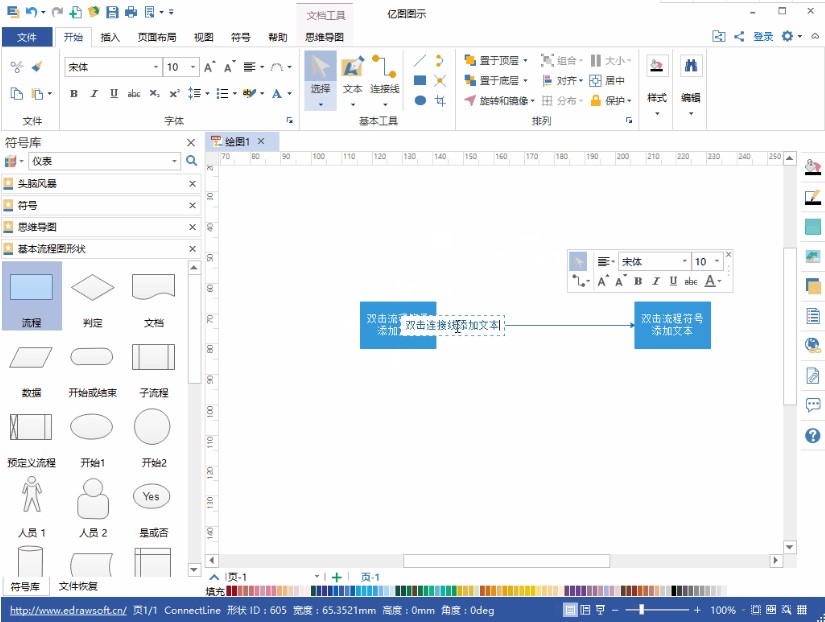825x622 pixels.
Task: Toggle underline in floating text toolbar
Action: click(x=673, y=282)
